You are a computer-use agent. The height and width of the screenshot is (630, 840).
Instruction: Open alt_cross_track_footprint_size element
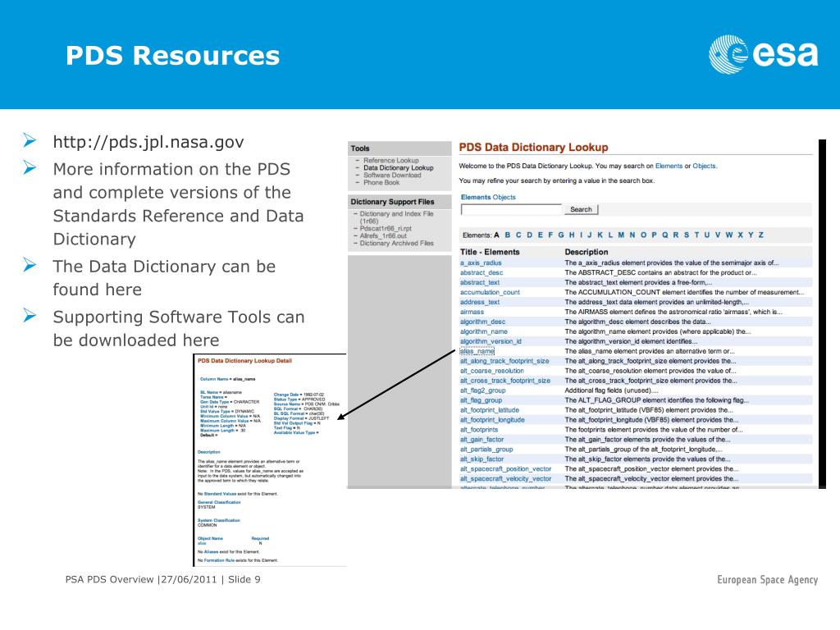point(504,381)
